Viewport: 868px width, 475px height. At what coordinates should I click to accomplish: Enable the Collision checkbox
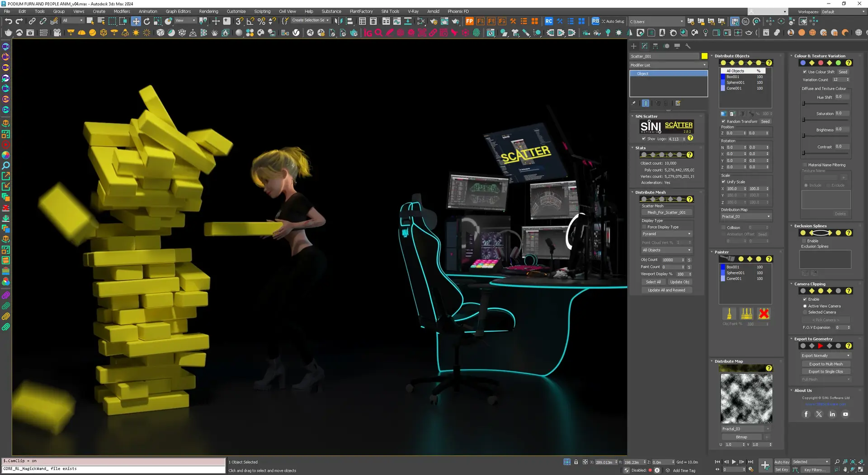[x=723, y=228]
